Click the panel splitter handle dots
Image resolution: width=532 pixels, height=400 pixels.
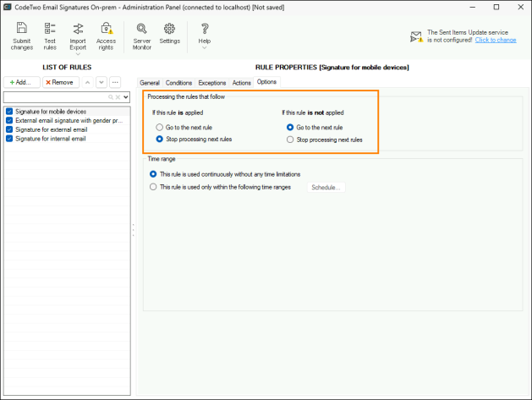(134, 230)
